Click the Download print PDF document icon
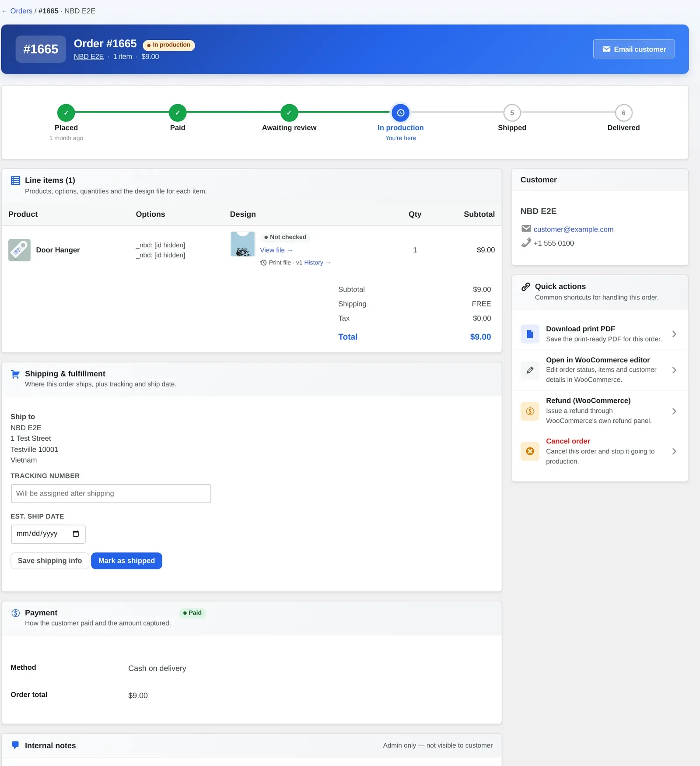The image size is (700, 766). coord(530,334)
